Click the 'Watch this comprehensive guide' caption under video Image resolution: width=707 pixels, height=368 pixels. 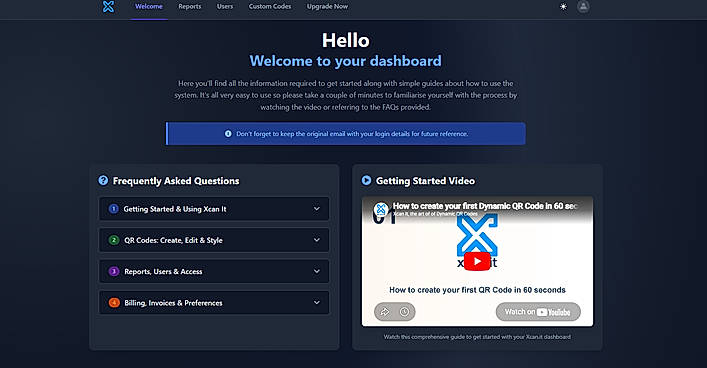[477, 336]
